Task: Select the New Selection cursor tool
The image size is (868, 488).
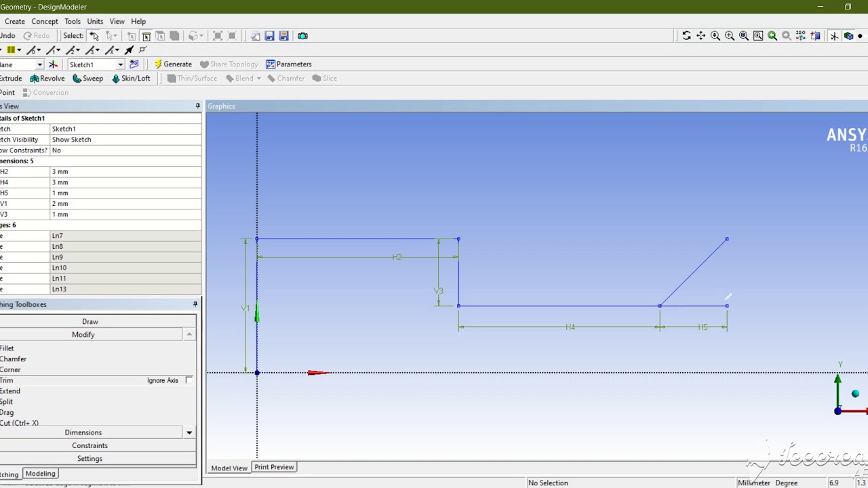Action: (94, 36)
